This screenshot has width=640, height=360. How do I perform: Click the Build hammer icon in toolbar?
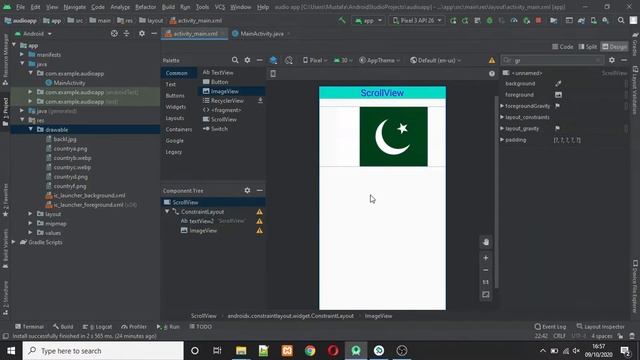tap(342, 20)
